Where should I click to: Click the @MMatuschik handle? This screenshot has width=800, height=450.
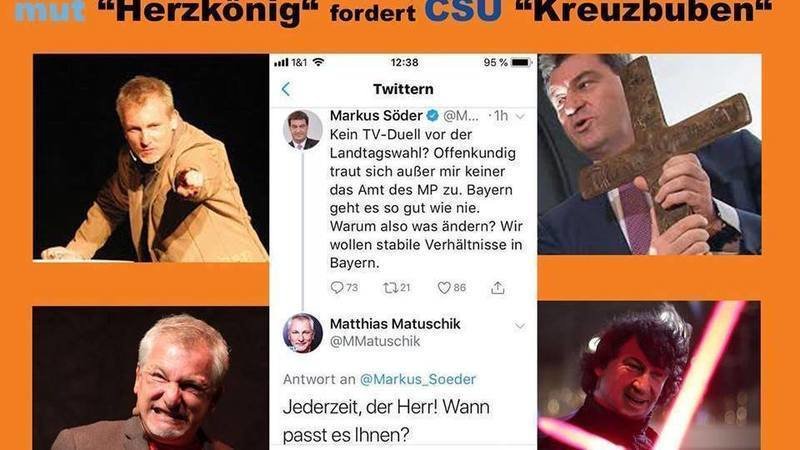[x=375, y=341]
